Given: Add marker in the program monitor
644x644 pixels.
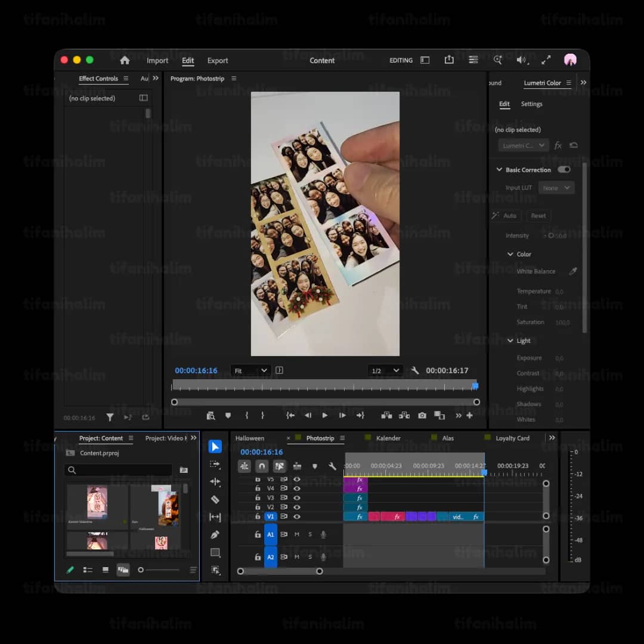Looking at the screenshot, I should 228,416.
